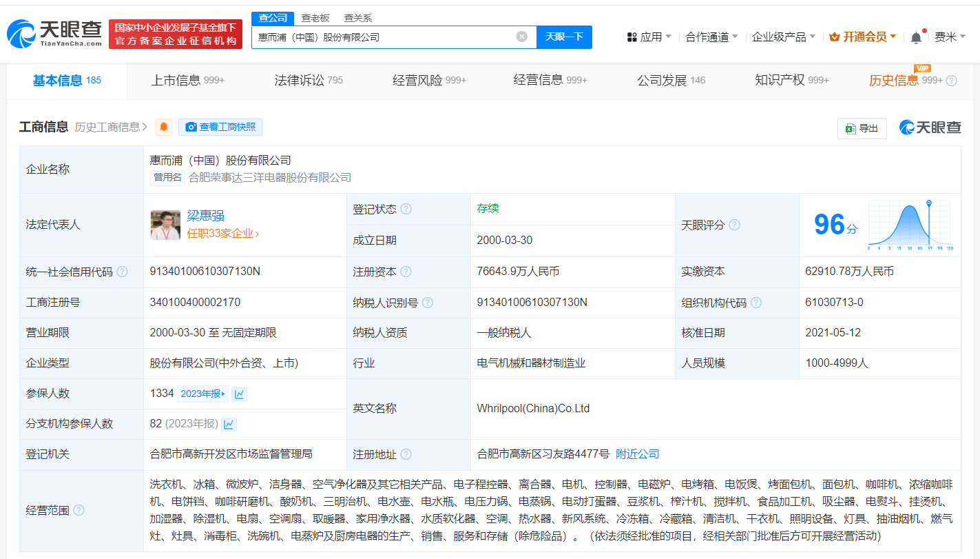Open 历史工商信息 link
This screenshot has width=980, height=559.
(x=111, y=127)
